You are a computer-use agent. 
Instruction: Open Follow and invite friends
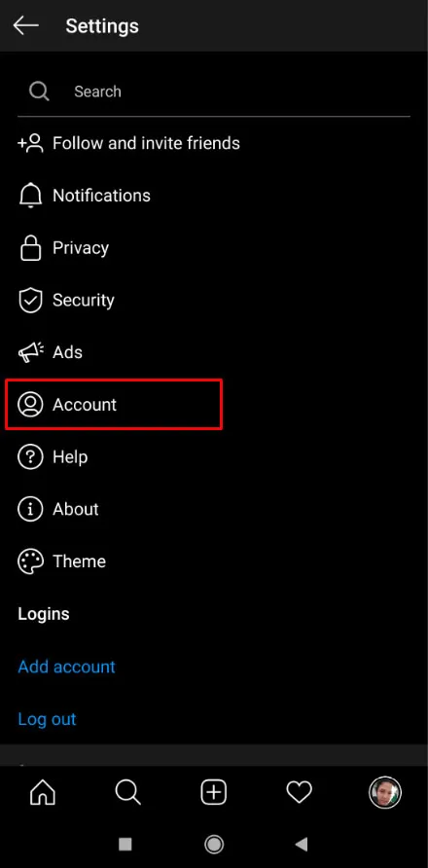tap(214, 143)
